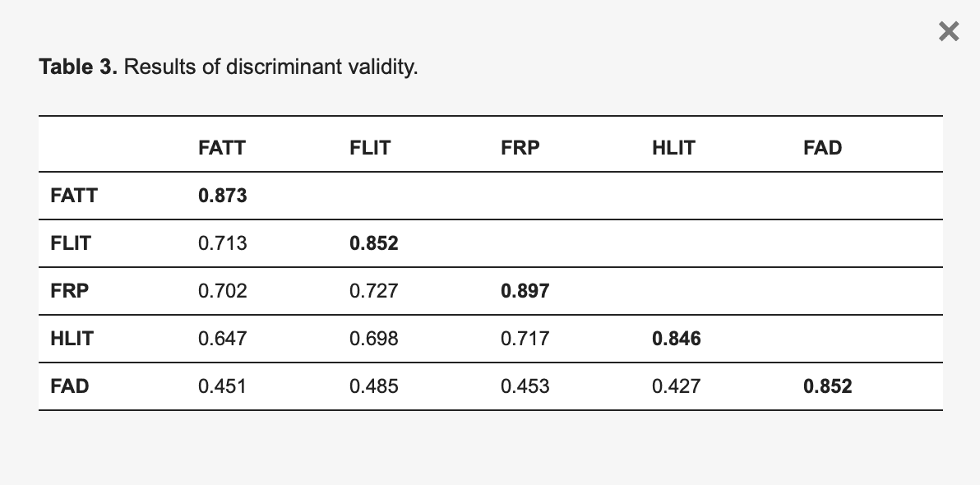Select the FLIT column header

coord(370,148)
